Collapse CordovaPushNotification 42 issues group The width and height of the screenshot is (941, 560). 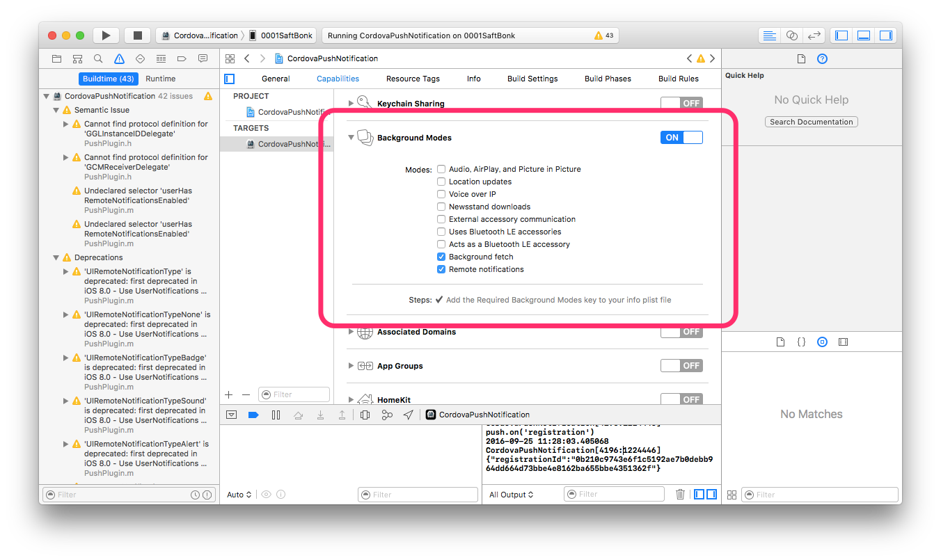pyautogui.click(x=47, y=96)
